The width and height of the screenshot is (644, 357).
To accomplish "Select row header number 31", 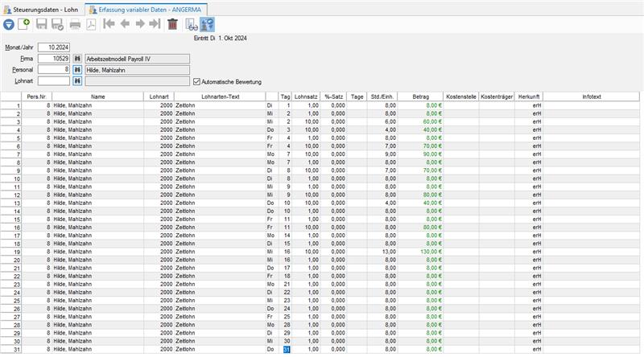I will coord(11,349).
